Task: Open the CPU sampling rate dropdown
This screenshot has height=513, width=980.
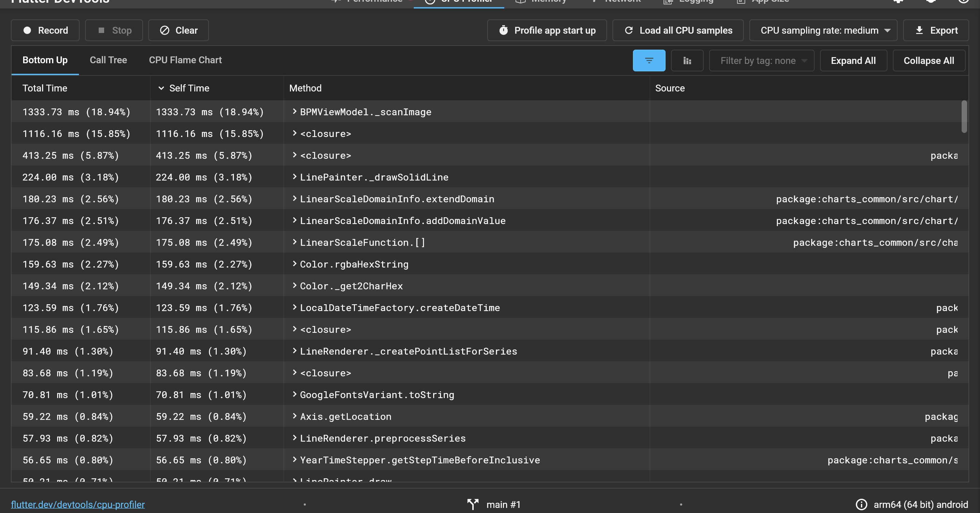Action: coord(823,30)
